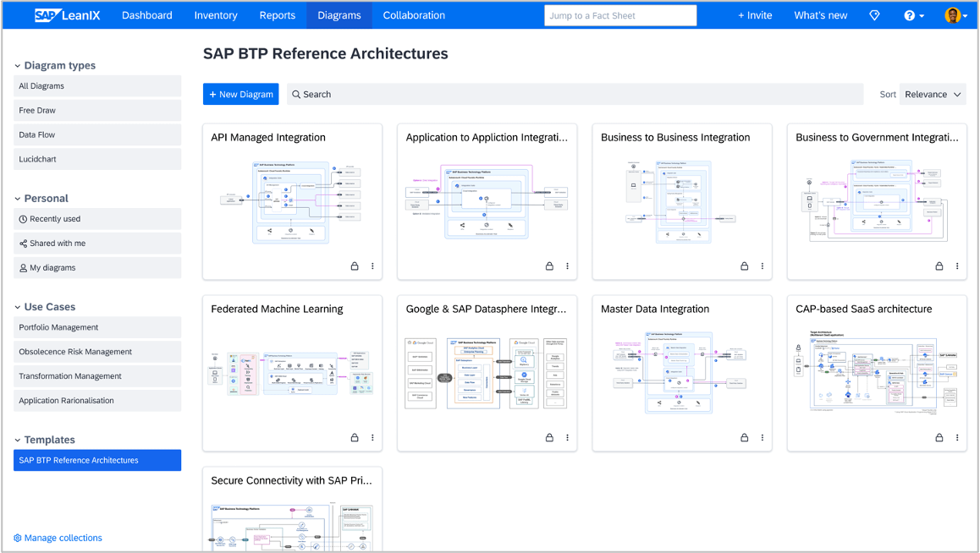
Task: Collapse the Templates section
Action: [18, 440]
